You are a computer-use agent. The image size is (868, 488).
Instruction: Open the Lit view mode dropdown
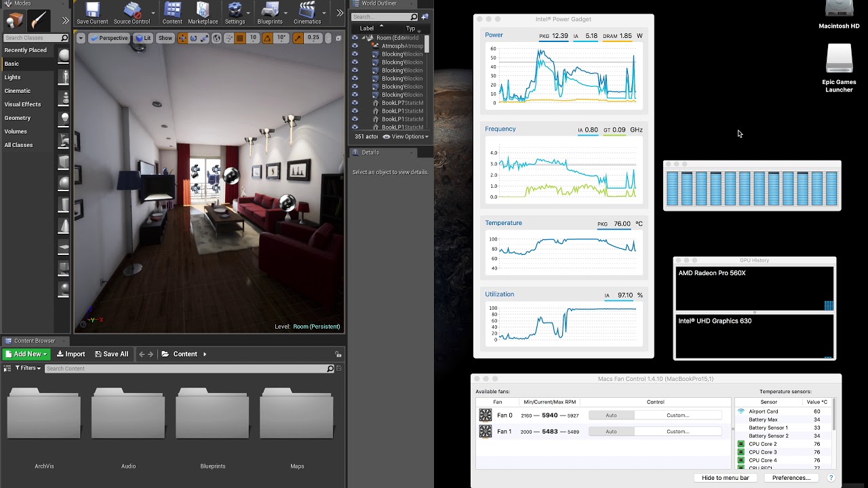142,38
